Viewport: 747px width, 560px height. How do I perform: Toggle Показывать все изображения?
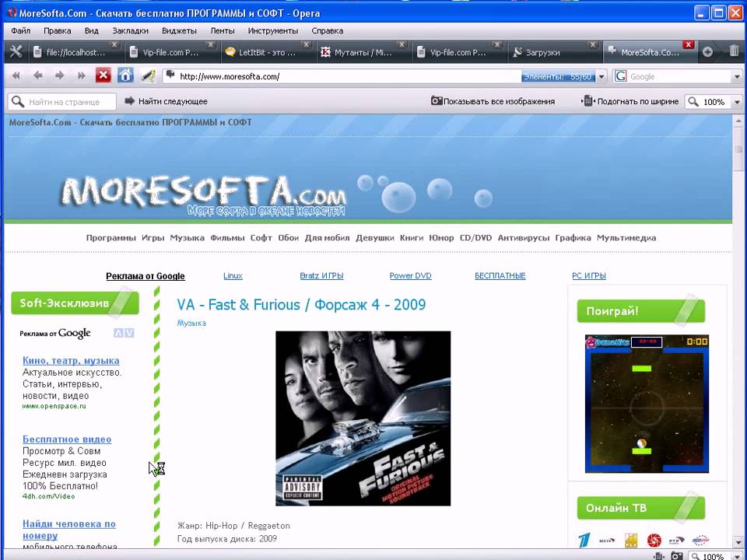click(493, 101)
